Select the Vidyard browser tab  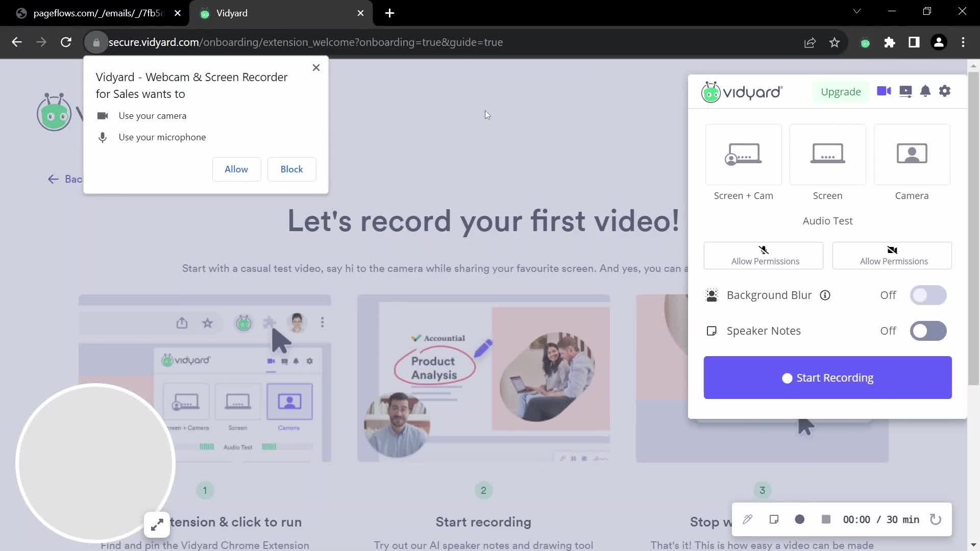[281, 13]
